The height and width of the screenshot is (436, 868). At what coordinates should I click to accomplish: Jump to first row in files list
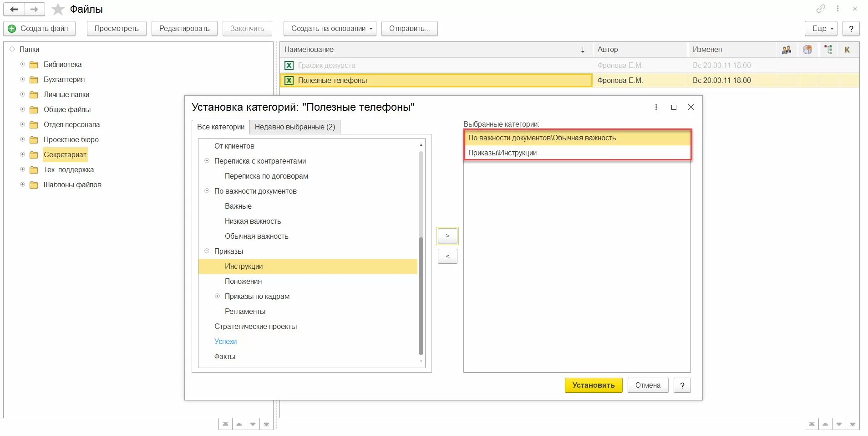(812, 424)
